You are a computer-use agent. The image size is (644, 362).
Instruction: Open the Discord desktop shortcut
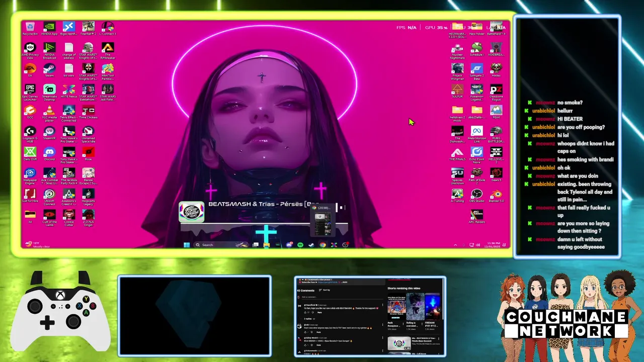tap(49, 154)
